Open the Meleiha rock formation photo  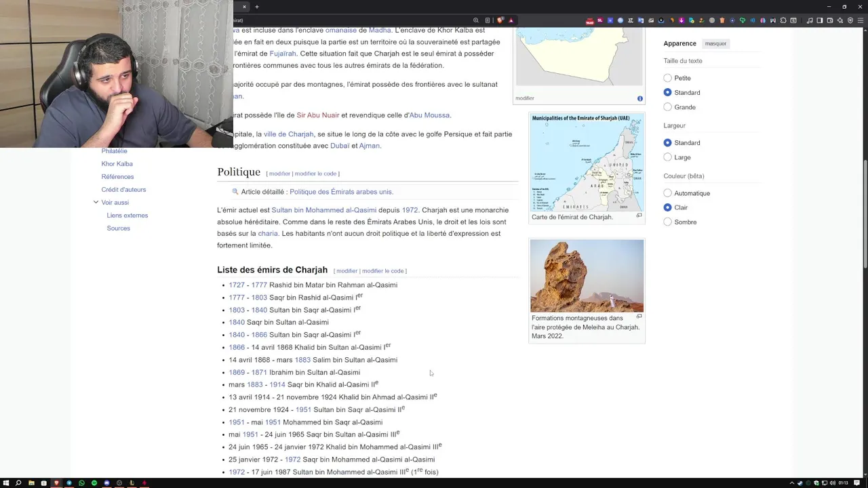coord(587,276)
